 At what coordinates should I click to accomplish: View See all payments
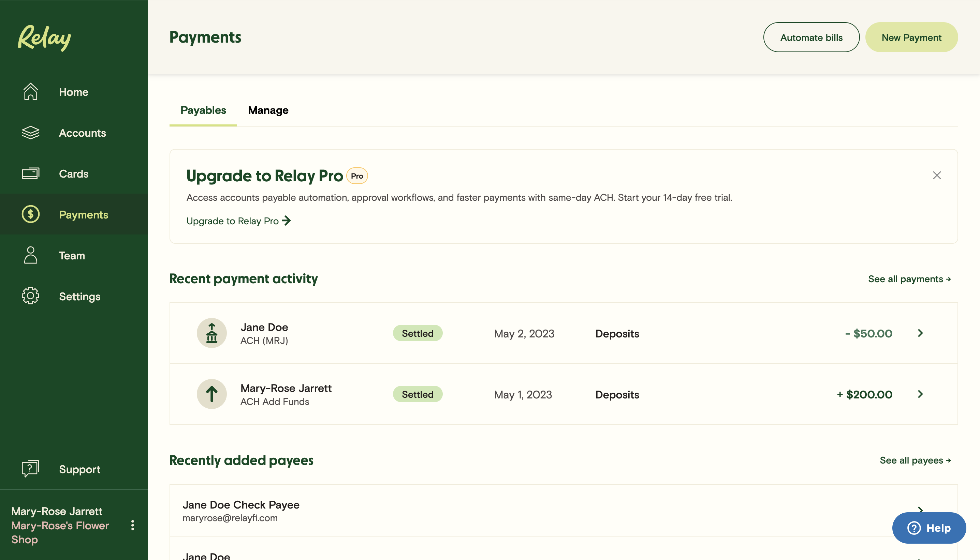[x=910, y=279]
